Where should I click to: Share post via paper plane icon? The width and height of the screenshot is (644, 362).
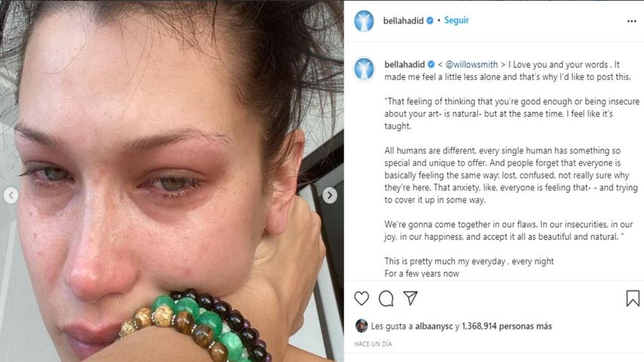click(411, 298)
